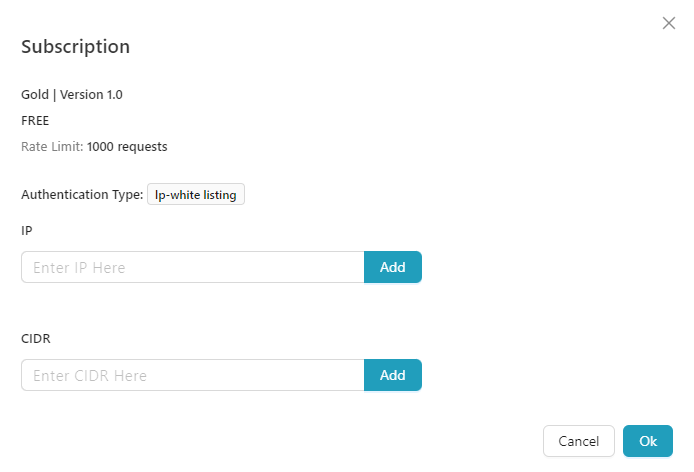Click the Authentication Type label
The image size is (694, 472).
[82, 195]
